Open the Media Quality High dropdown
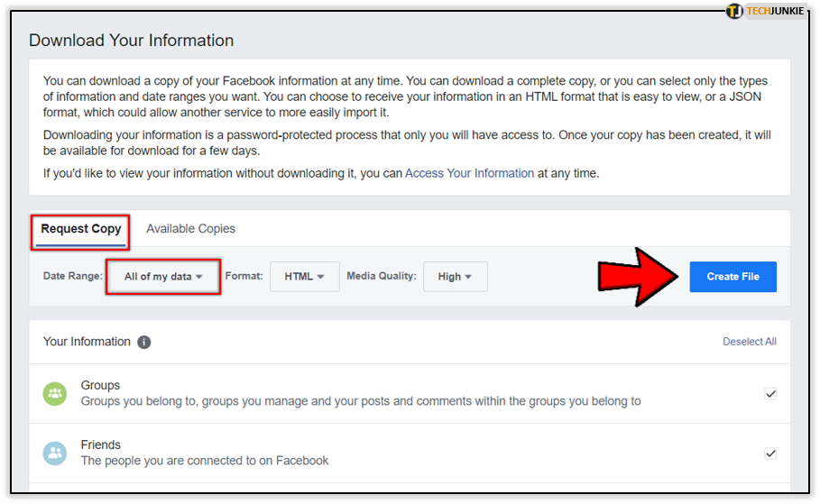 point(456,277)
